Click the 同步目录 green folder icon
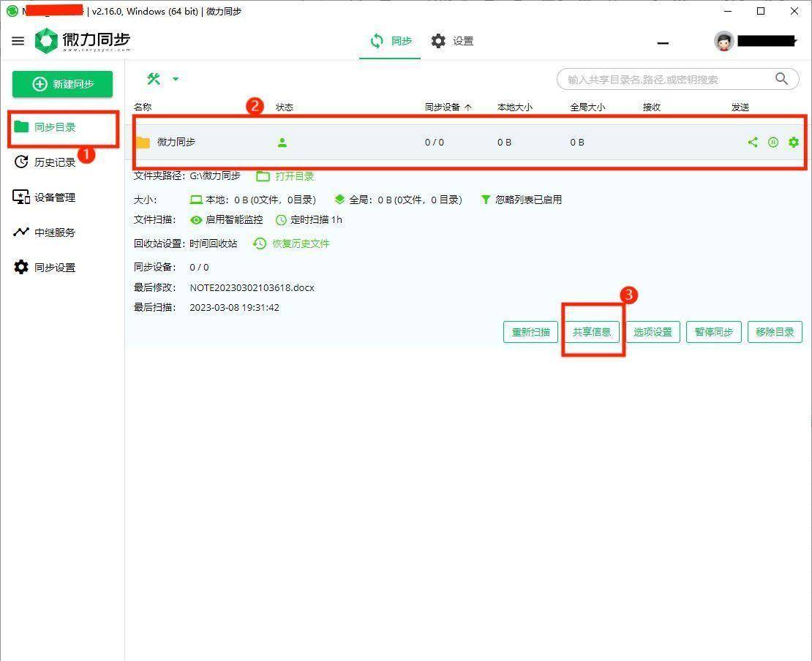Screen dimensions: 812x661 21,126
